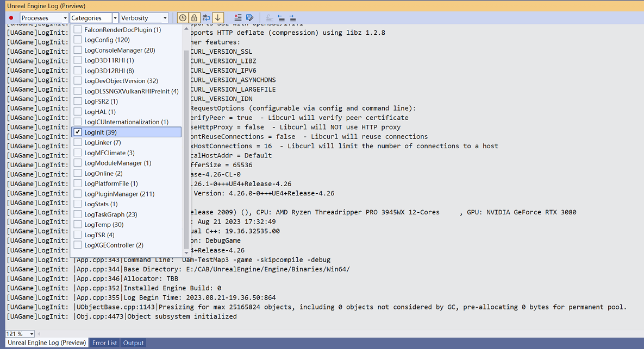Tick the LogDevObjectVersion (32) category

[78, 81]
